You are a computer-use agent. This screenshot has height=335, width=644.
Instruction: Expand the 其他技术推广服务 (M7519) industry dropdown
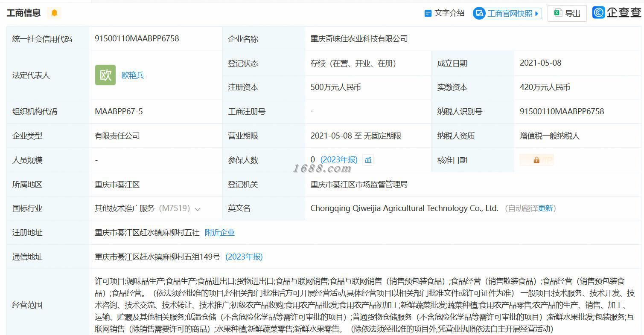coord(198,209)
